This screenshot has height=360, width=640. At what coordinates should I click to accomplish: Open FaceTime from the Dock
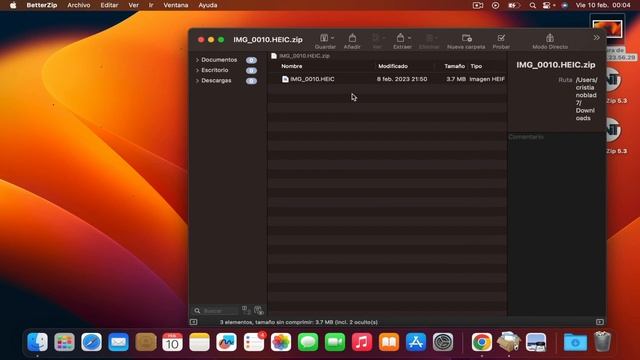pos(335,342)
